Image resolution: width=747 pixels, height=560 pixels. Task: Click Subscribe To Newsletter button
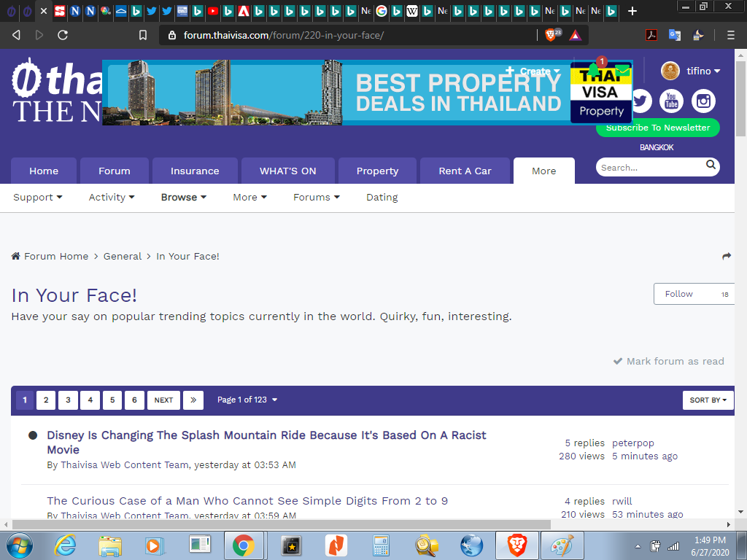[658, 128]
